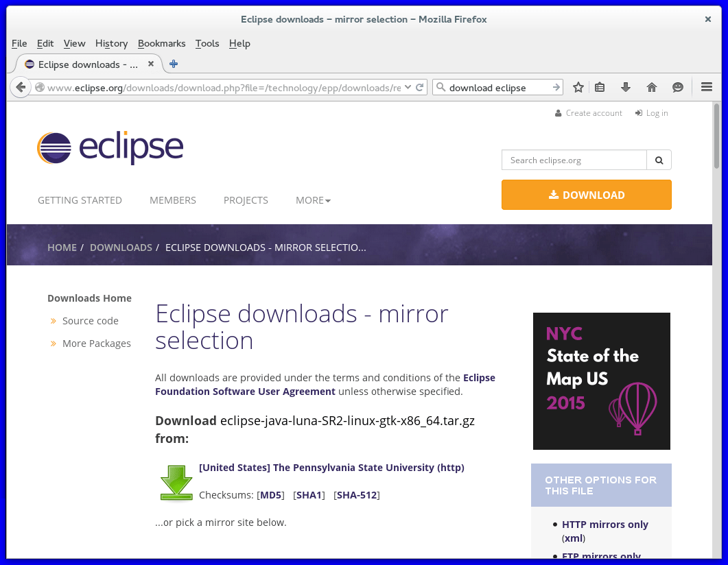Viewport: 728px width, 565px height.
Task: Click the Log in link
Action: tap(651, 112)
